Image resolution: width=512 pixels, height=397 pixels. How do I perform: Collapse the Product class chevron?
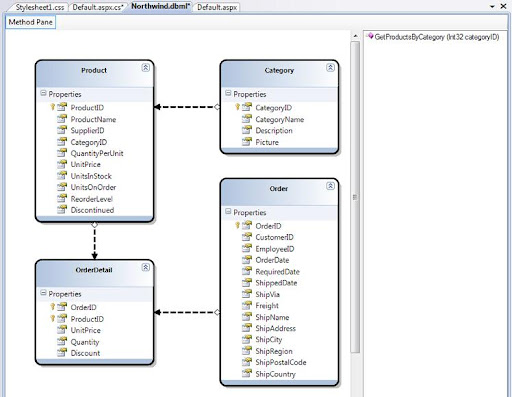tap(146, 68)
